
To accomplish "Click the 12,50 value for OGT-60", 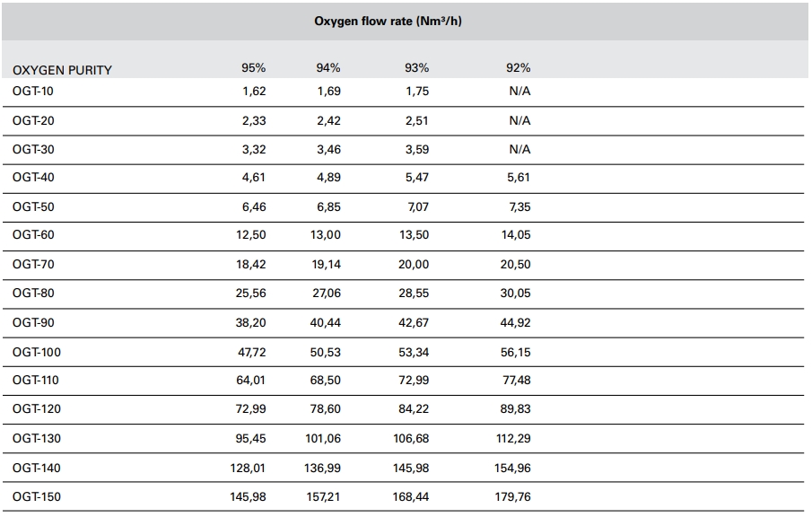I will (250, 236).
